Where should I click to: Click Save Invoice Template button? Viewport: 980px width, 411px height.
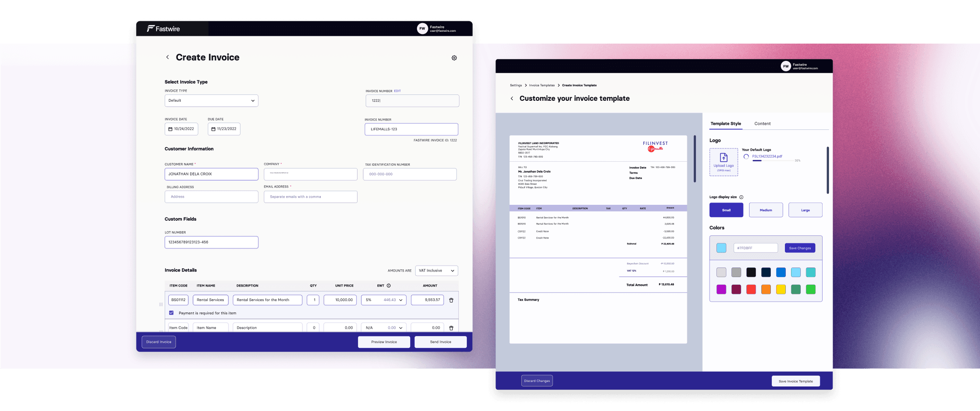(x=795, y=381)
